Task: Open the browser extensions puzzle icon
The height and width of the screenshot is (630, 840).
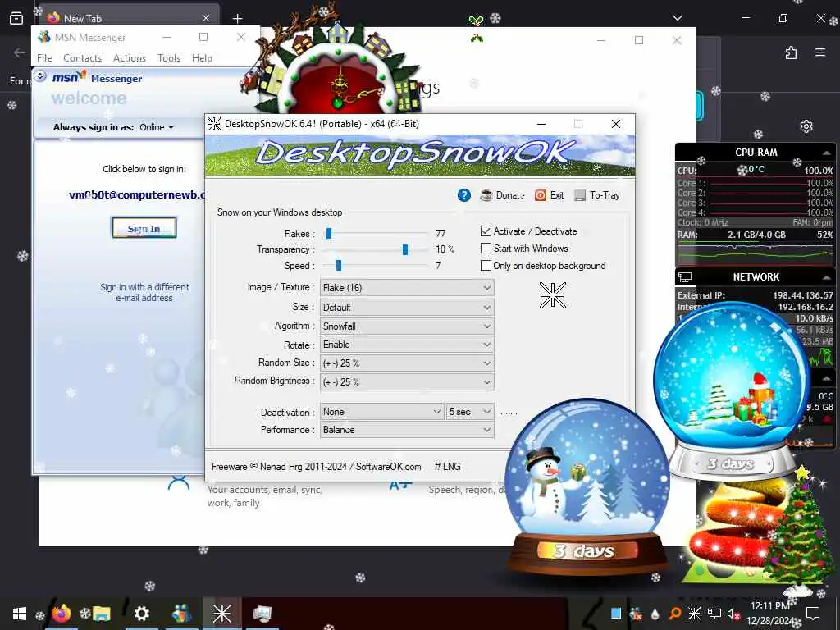Action: [792, 52]
